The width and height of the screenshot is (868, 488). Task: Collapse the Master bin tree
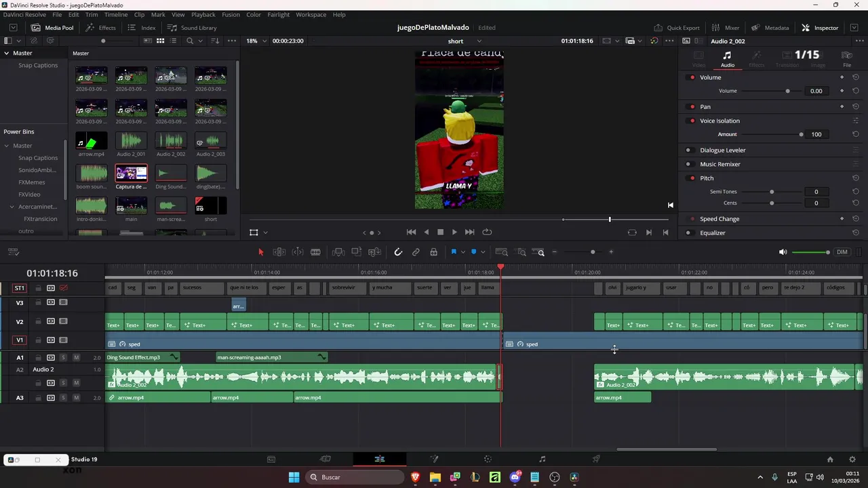click(6, 53)
